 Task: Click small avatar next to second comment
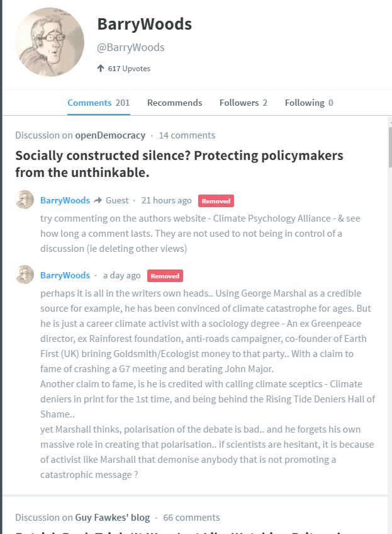pyautogui.click(x=25, y=275)
